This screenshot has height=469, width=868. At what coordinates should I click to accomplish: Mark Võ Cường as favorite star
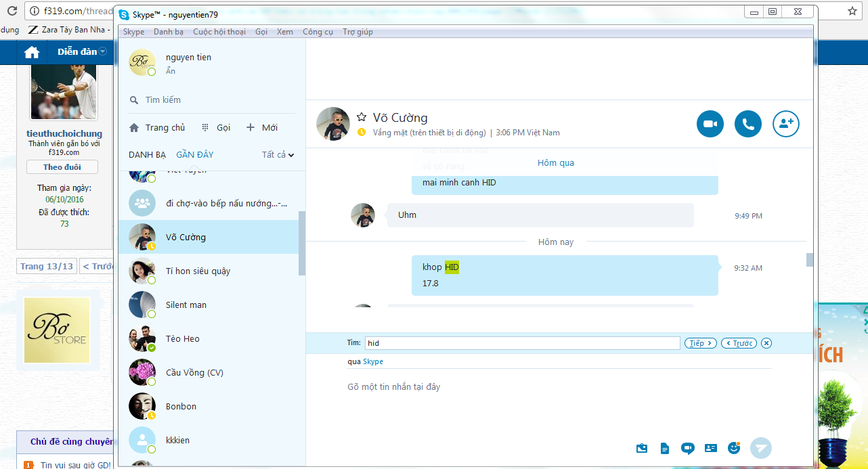[362, 117]
